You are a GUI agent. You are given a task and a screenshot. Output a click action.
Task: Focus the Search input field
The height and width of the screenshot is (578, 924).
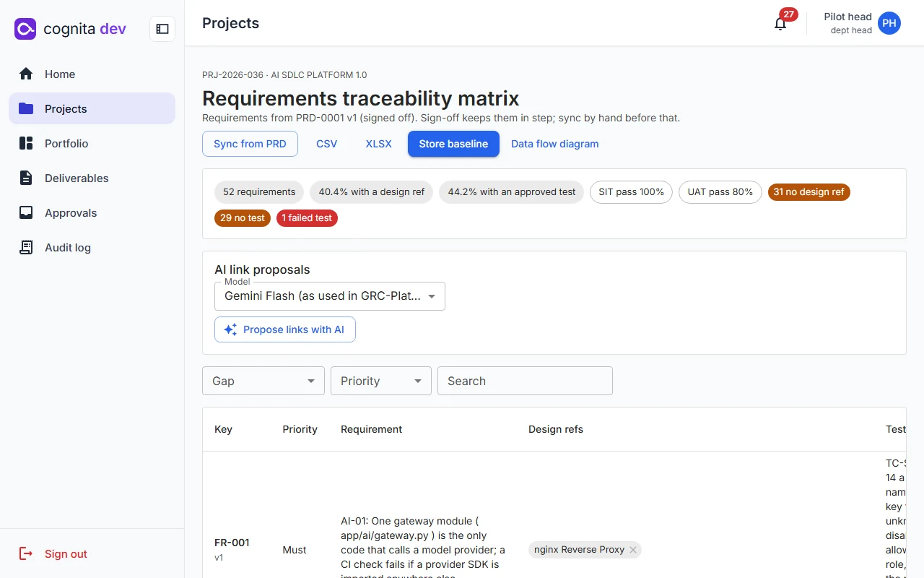click(x=525, y=381)
